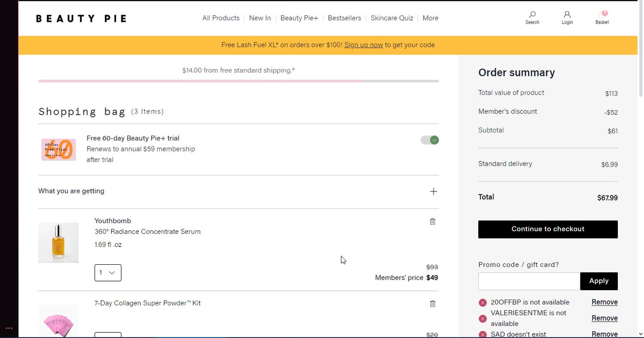
Task: Open the Youthbomb product title
Action: [x=112, y=221]
